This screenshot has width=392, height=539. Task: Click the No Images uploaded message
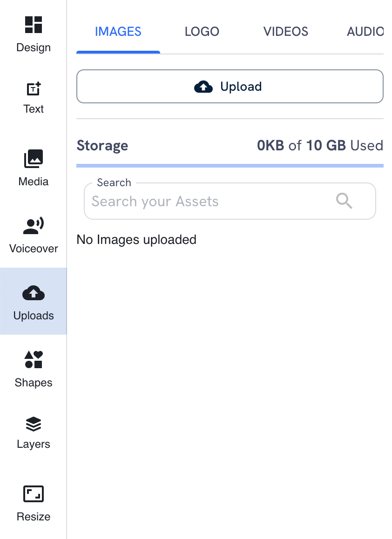coord(136,239)
